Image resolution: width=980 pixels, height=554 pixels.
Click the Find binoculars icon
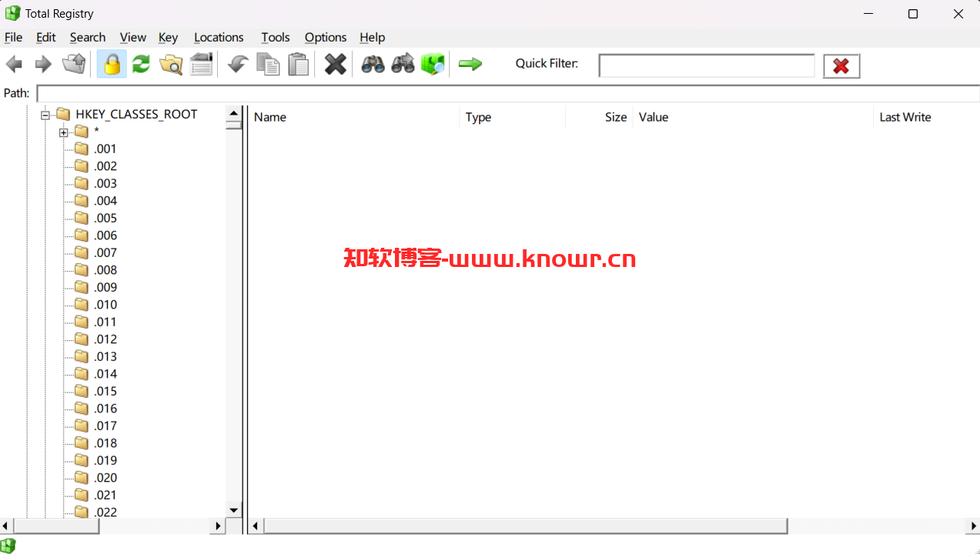373,64
